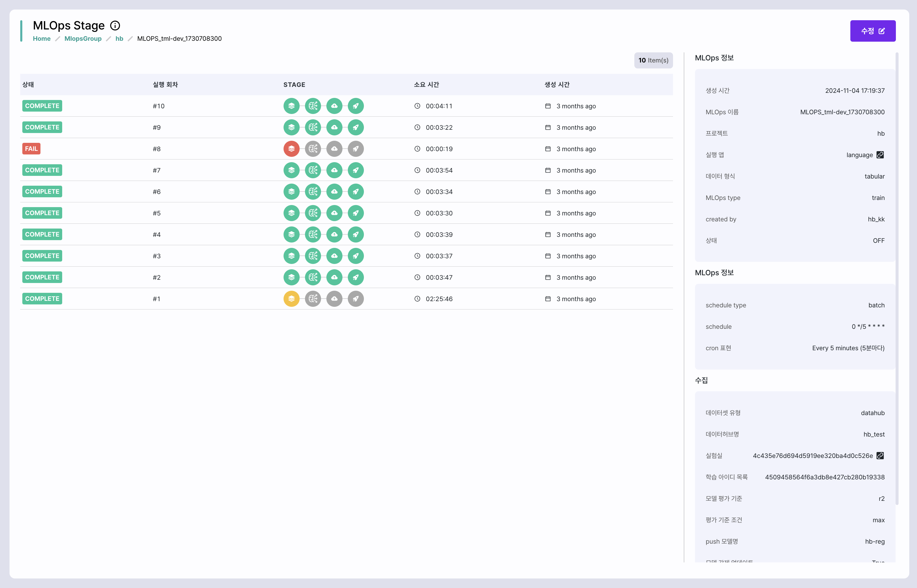This screenshot has width=917, height=588.
Task: Click duration 00:04:11 of run #10
Action: pyautogui.click(x=439, y=106)
